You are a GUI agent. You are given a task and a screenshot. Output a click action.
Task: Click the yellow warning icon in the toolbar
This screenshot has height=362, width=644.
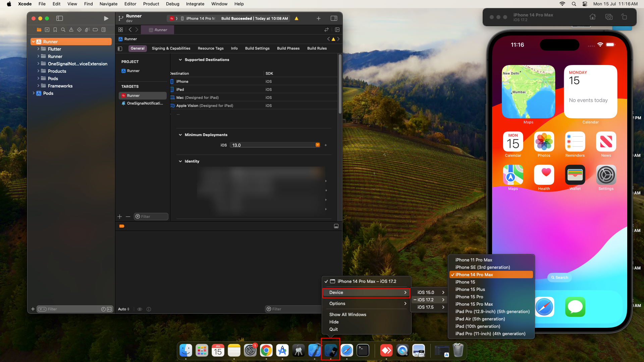click(297, 18)
